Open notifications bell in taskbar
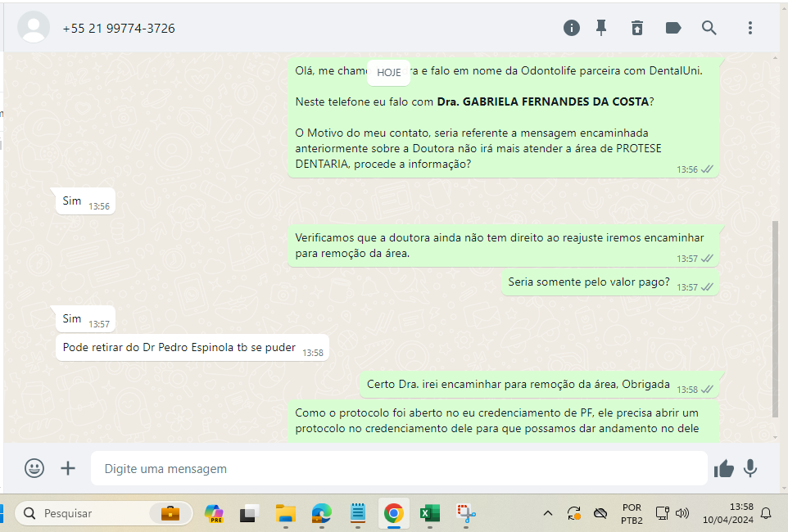The height and width of the screenshot is (532, 788). (x=766, y=513)
